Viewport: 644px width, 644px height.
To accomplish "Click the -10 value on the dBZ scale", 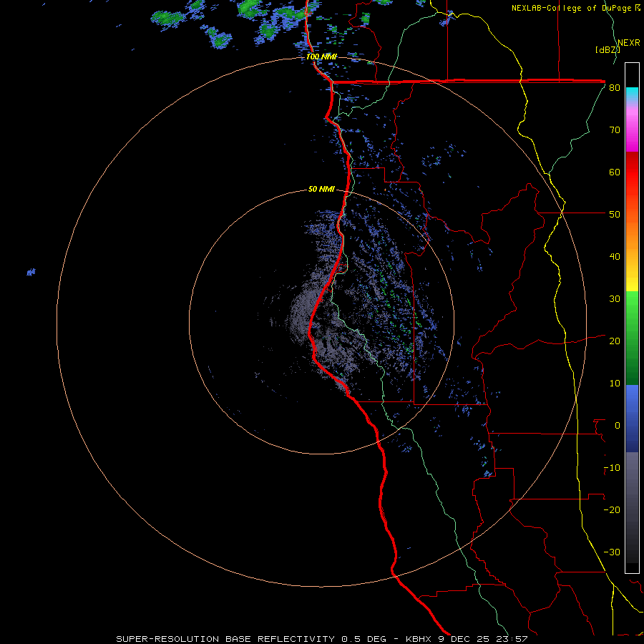I will coord(612,468).
